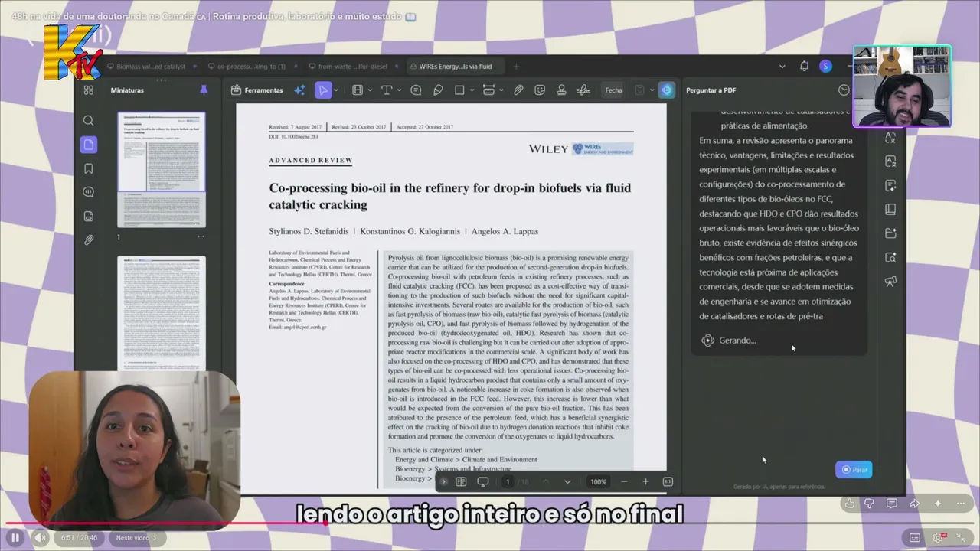This screenshot has height=551, width=980.
Task: Expand the cursor tool dropdown arrow
Action: click(335, 90)
